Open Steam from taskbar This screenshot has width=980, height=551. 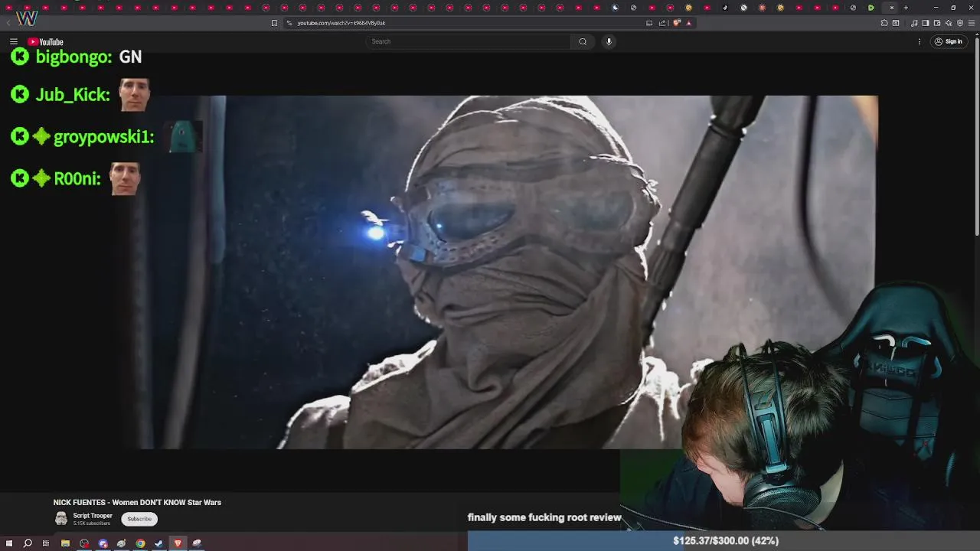pos(158,543)
